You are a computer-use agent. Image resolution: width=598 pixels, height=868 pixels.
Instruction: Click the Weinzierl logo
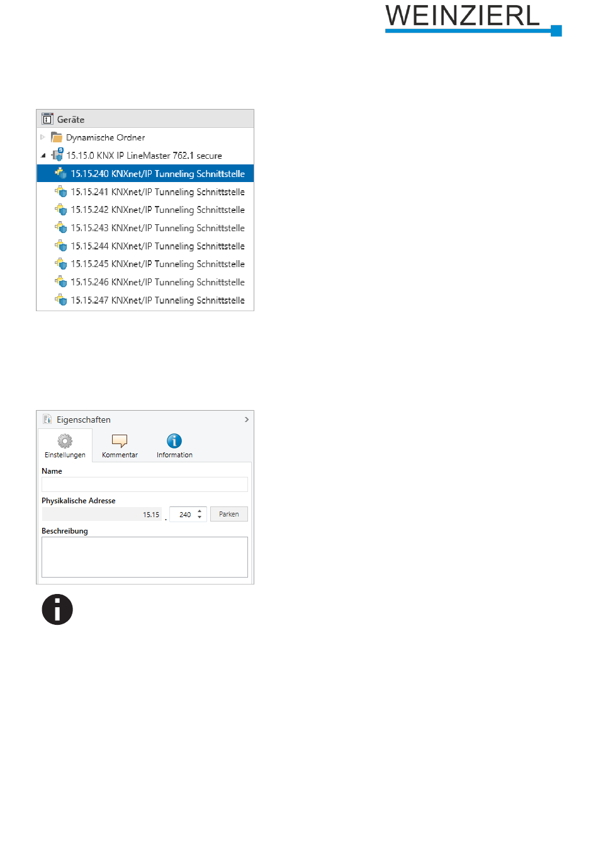473,20
